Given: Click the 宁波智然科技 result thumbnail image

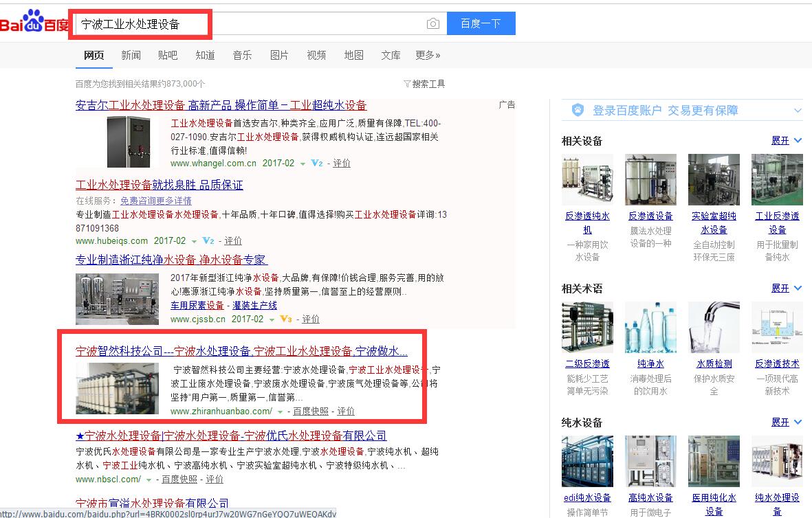Looking at the screenshot, I should coord(117,388).
